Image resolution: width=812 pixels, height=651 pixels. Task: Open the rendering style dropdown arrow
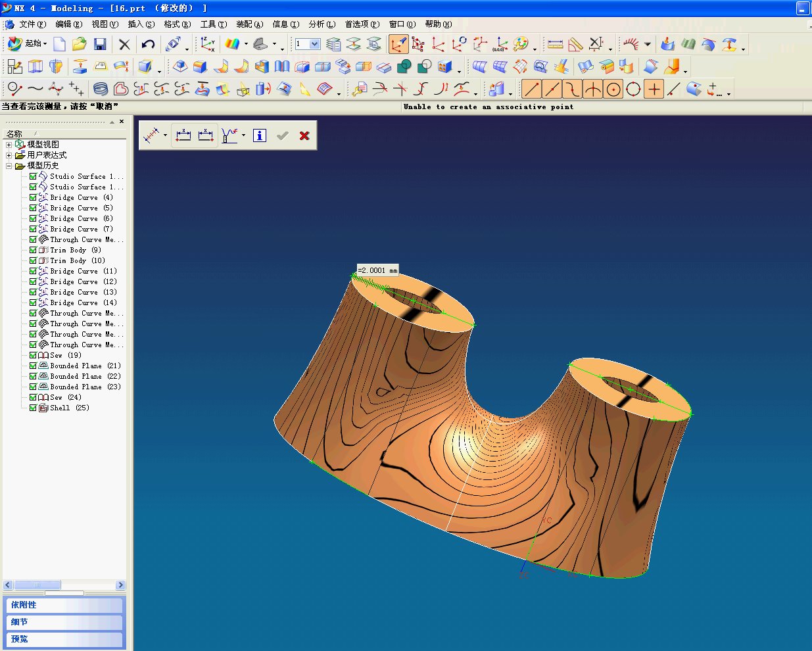246,44
